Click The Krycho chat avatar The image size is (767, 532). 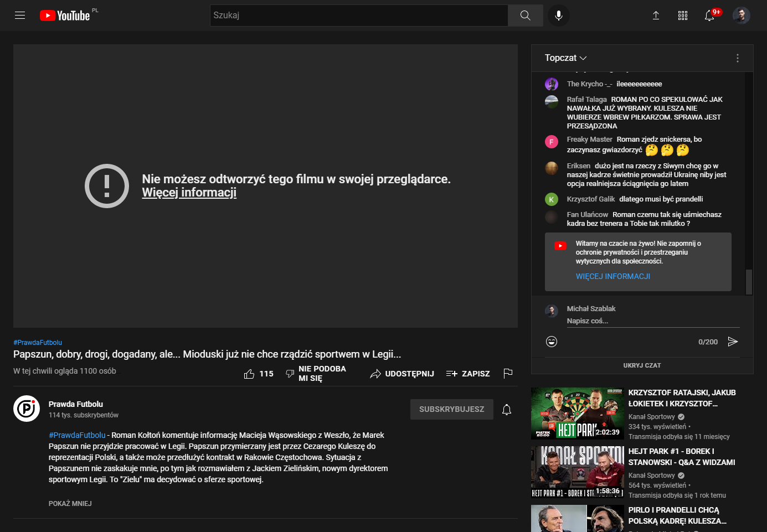coord(552,84)
